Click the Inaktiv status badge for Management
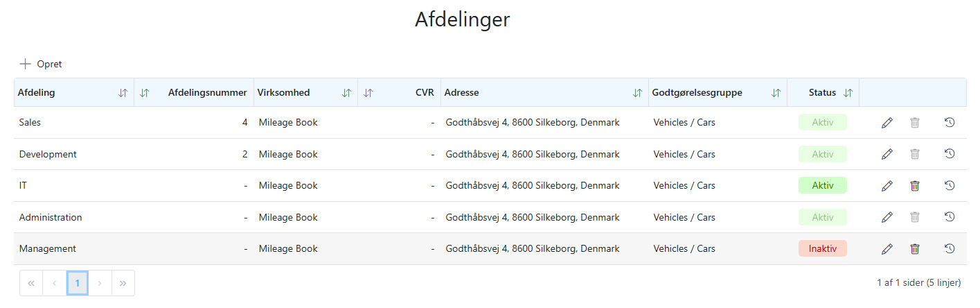 pos(823,248)
